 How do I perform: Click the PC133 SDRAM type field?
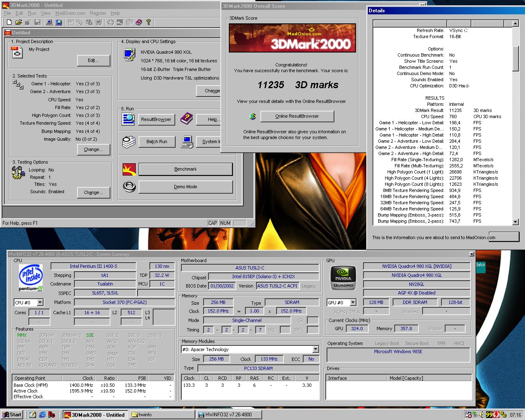click(258, 368)
